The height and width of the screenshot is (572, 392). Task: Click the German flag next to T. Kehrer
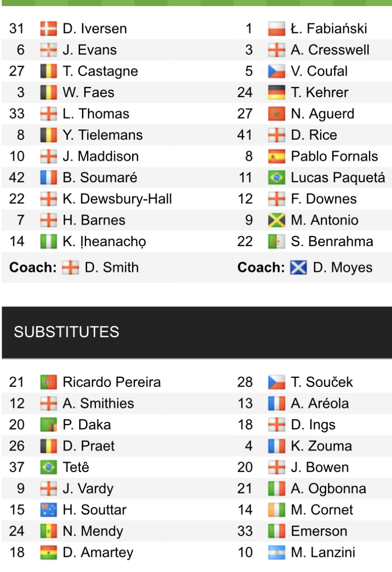click(276, 92)
